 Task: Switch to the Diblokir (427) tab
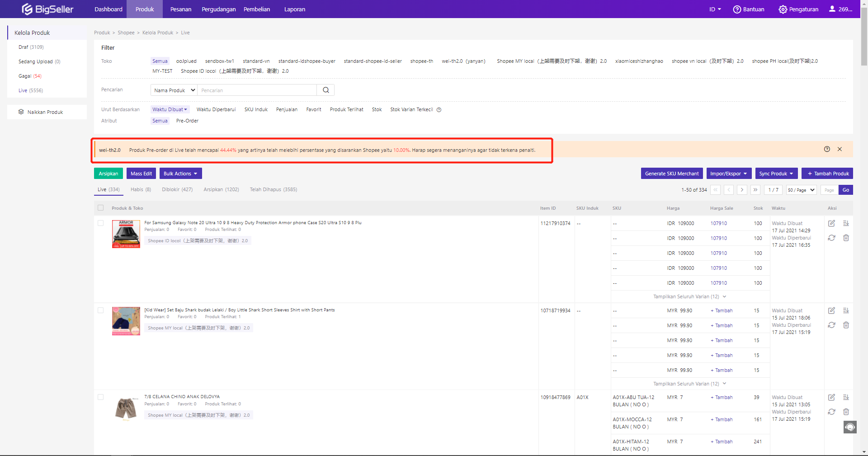177,189
